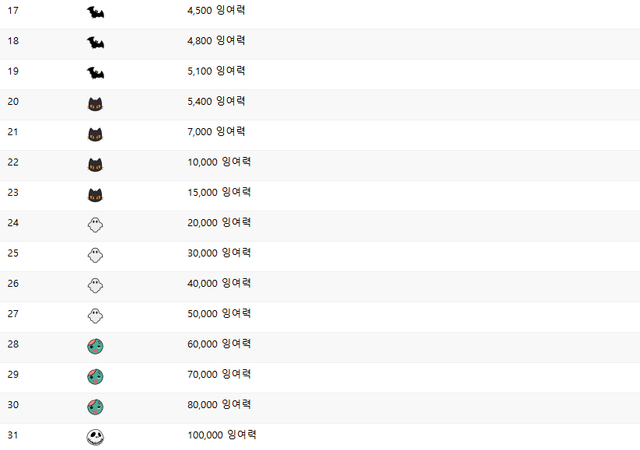Image resolution: width=640 pixels, height=450 pixels.
Task: Select the text '5,400 잉여력'
Action: point(216,101)
